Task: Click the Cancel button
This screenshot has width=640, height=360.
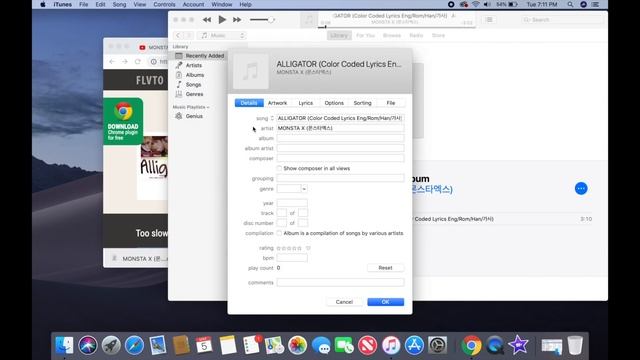Action: [344, 302]
